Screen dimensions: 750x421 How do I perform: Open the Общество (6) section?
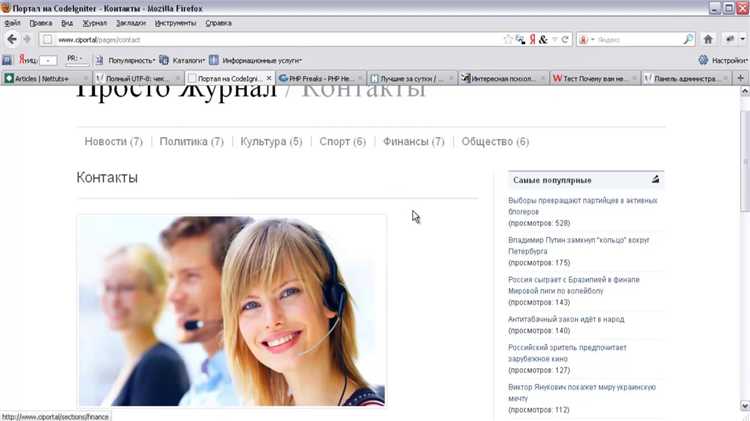pos(495,142)
